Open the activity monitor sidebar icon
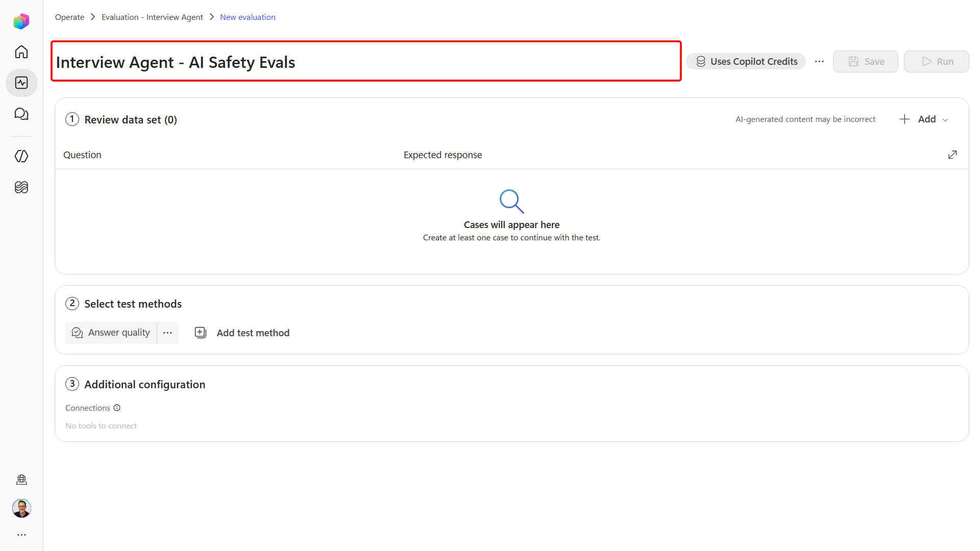Screen dimensions: 980x551 pos(21,83)
